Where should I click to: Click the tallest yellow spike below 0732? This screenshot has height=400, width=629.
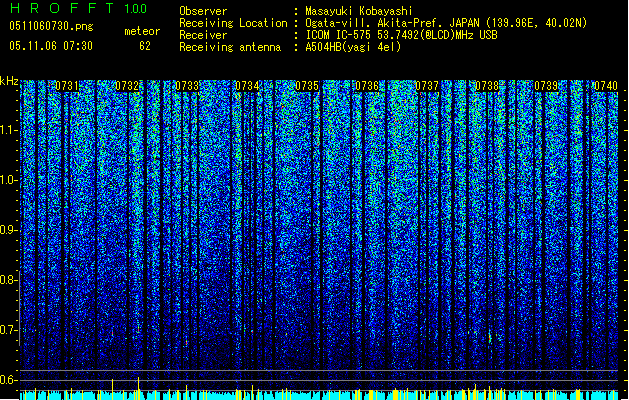click(138, 388)
